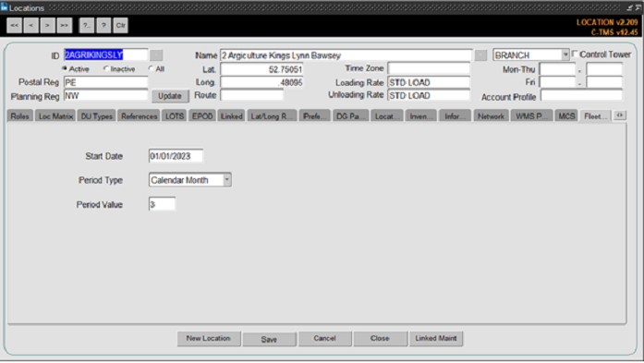Click the Lat. field 52.75051

pos(261,69)
